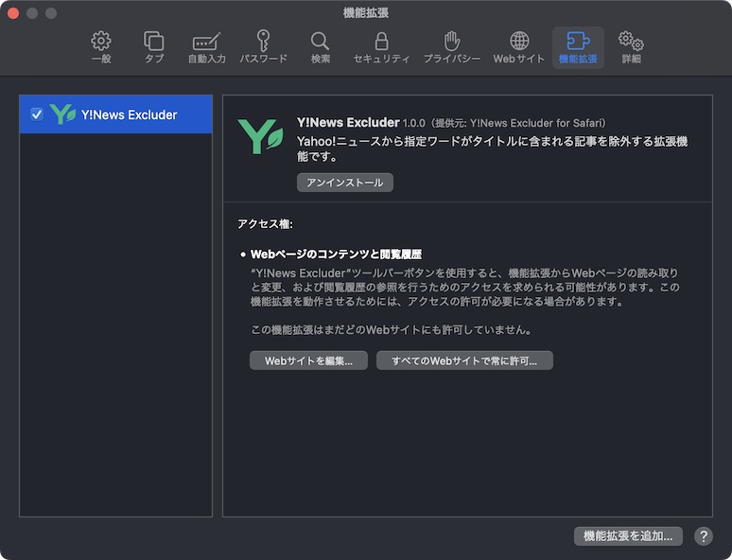
Task: Go to the セキュリティ lock icon
Action: tap(381, 47)
